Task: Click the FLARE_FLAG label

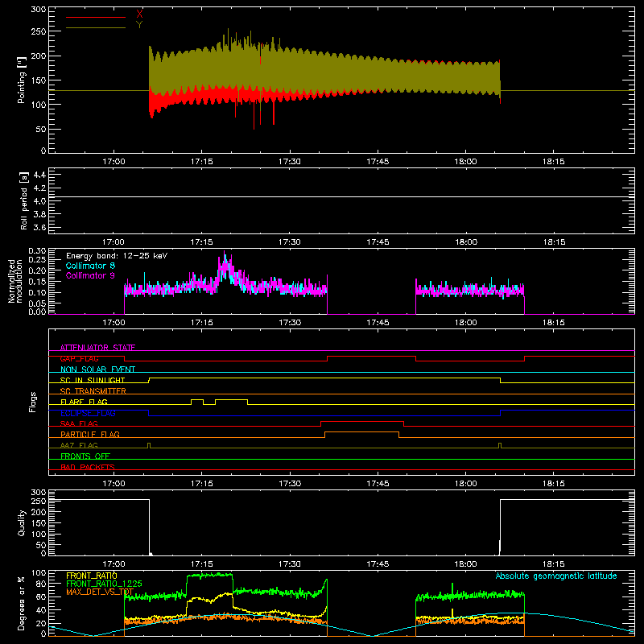Action: pyautogui.click(x=84, y=402)
